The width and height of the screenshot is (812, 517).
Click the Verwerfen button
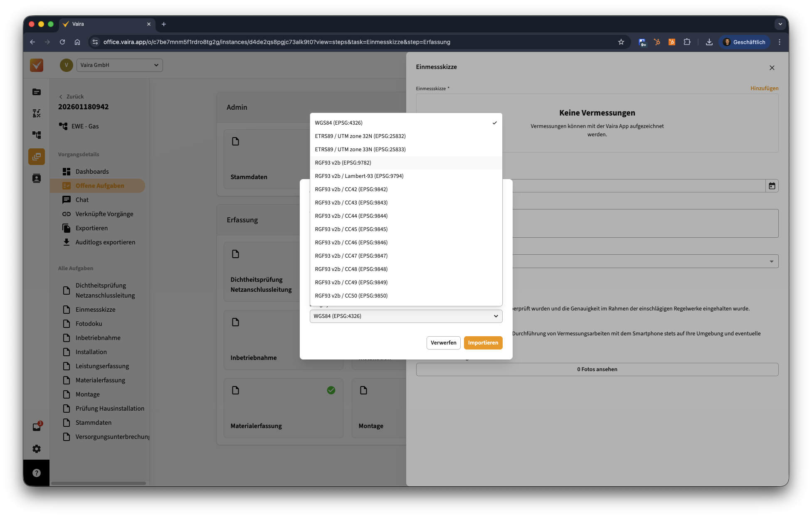pos(443,343)
